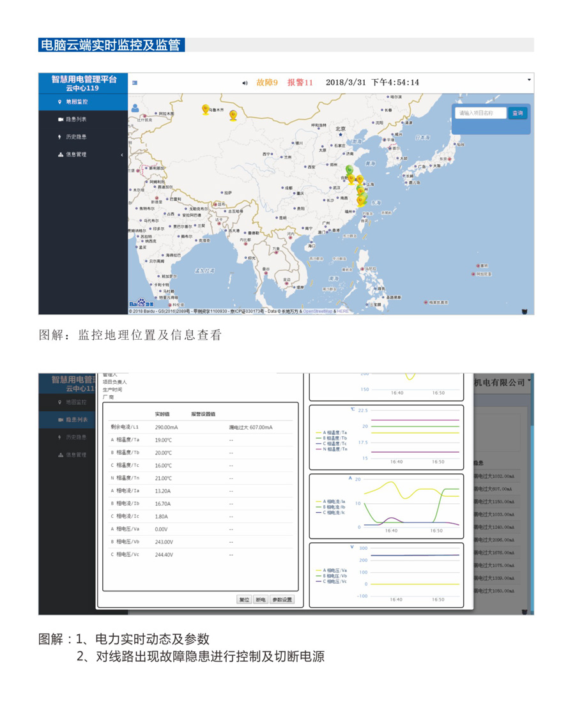Open the top-right user dropdown arrow
This screenshot has height=728, width=575.
tap(528, 80)
